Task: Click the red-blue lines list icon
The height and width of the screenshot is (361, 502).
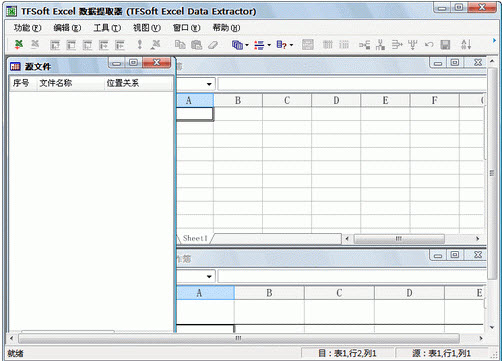Action: (259, 45)
